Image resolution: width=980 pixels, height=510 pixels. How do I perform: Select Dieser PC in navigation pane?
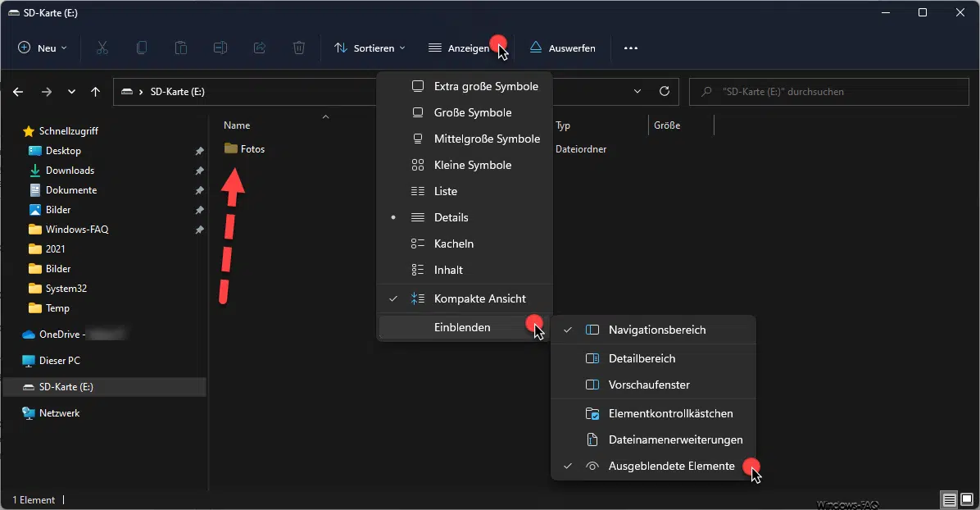[x=52, y=361]
